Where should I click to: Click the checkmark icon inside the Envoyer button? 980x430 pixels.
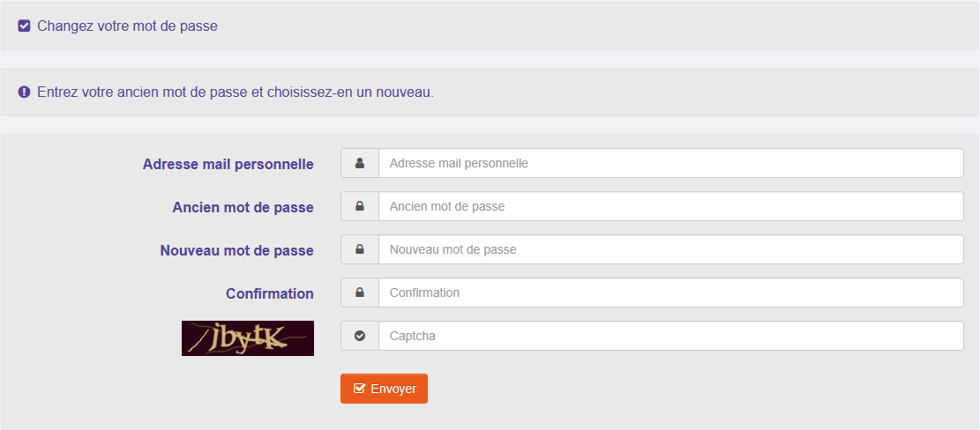[x=359, y=389]
